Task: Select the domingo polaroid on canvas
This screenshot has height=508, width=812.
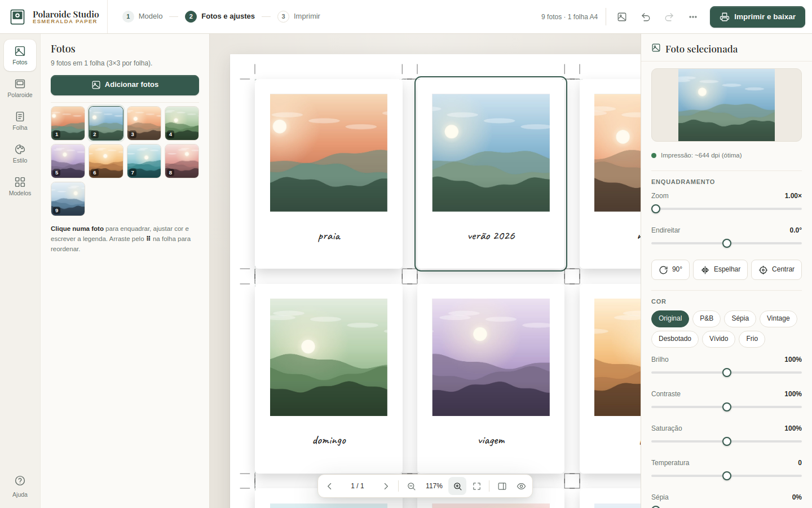Action: (329, 378)
